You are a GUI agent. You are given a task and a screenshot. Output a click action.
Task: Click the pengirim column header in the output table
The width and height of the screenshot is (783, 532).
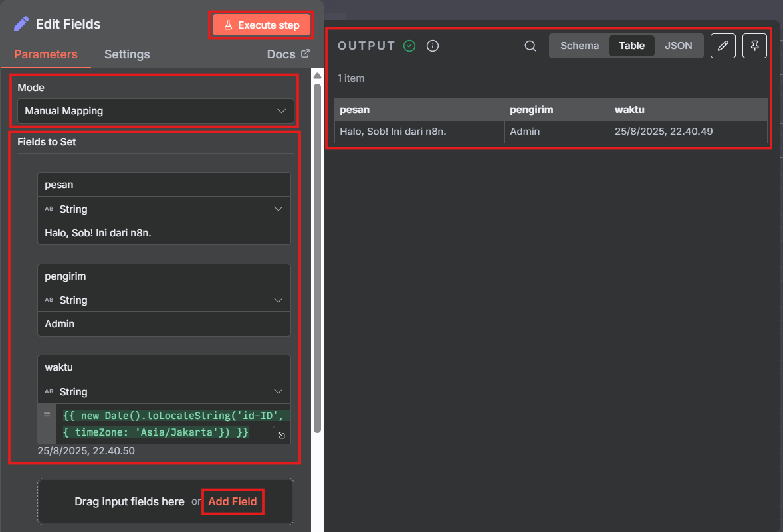557,110
